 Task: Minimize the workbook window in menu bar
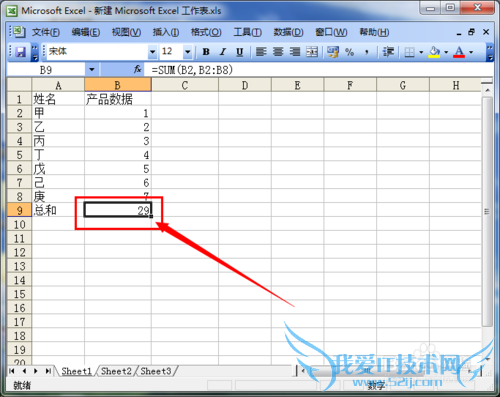pos(459,33)
